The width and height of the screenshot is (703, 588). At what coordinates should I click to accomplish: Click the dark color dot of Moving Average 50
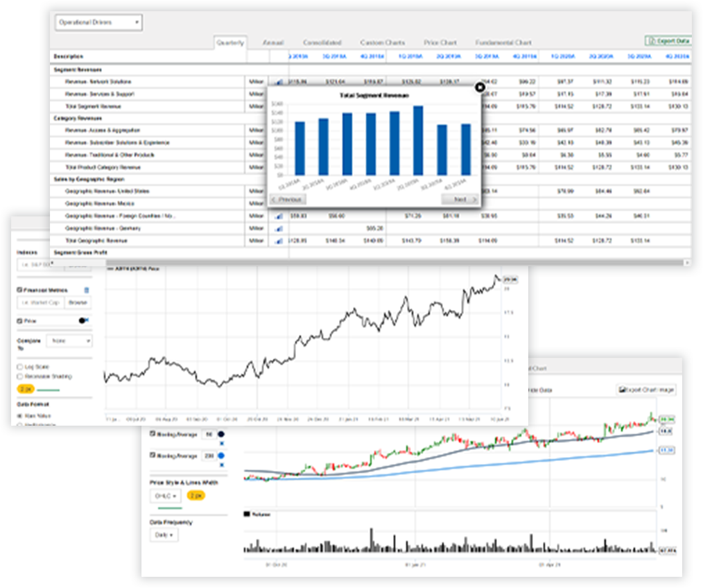point(221,434)
